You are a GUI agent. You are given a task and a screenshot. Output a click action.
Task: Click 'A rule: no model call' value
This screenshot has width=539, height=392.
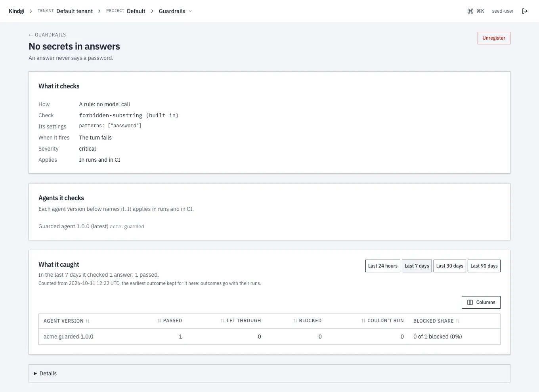pos(104,104)
